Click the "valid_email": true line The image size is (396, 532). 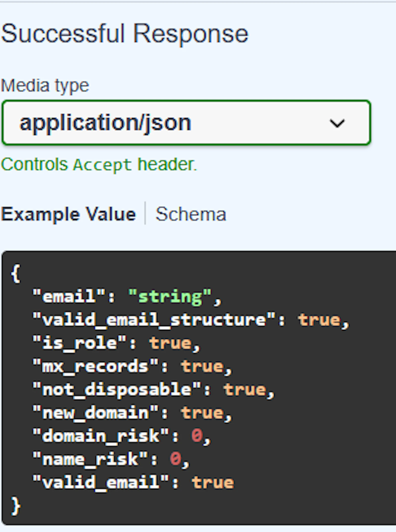coord(133,483)
